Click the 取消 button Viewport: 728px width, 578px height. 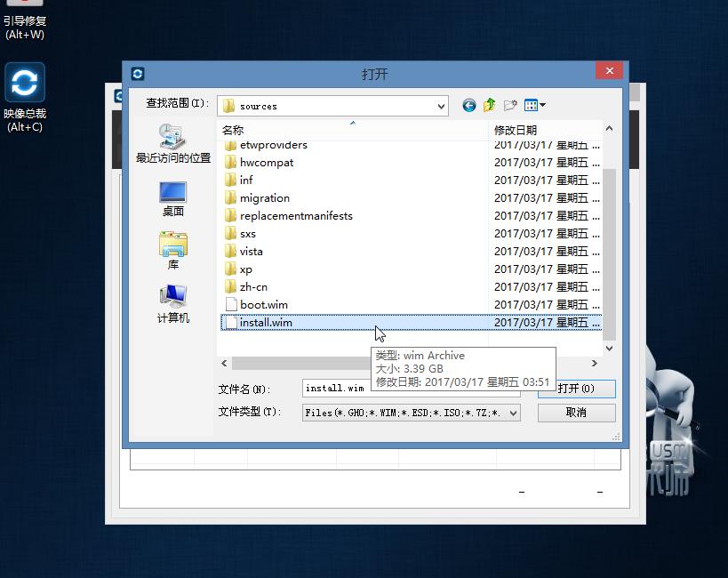pyautogui.click(x=576, y=413)
